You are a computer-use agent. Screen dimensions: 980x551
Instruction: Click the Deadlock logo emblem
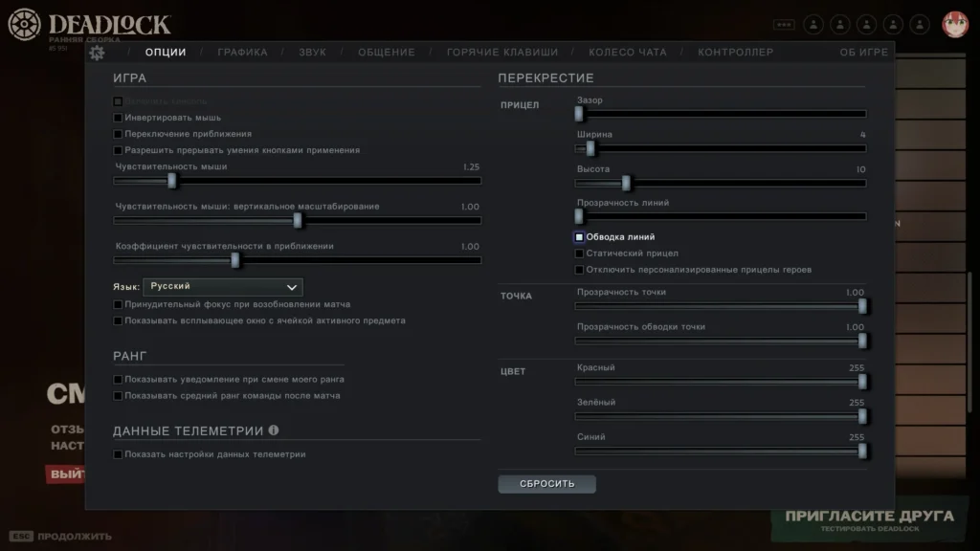click(24, 24)
